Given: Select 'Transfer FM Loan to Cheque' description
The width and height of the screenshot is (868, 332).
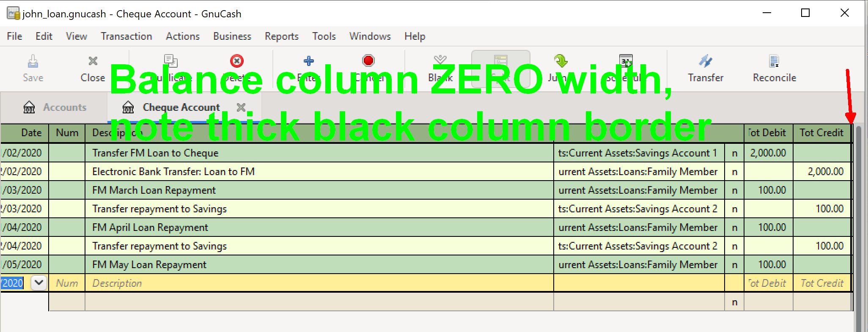Looking at the screenshot, I should (155, 153).
